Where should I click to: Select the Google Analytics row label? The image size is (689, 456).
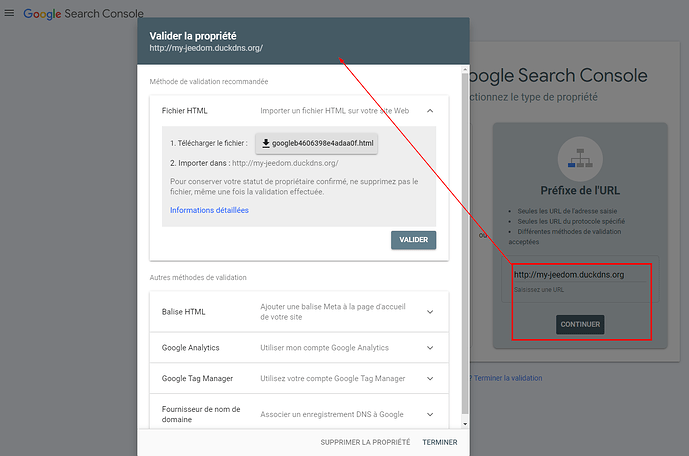pos(191,348)
